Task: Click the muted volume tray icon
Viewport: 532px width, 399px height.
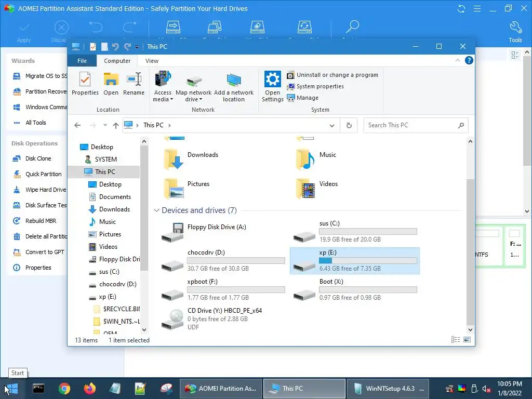Action: click(x=486, y=389)
